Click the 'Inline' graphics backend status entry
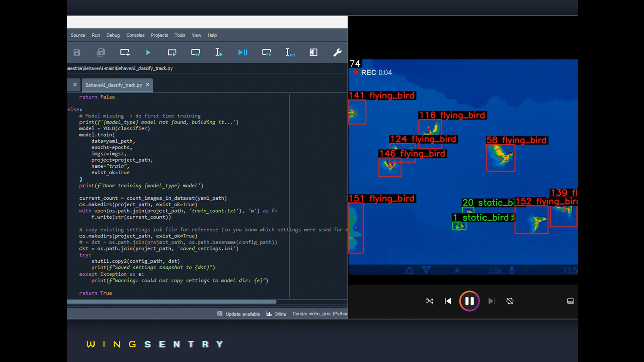The width and height of the screenshot is (644, 362). click(276, 314)
